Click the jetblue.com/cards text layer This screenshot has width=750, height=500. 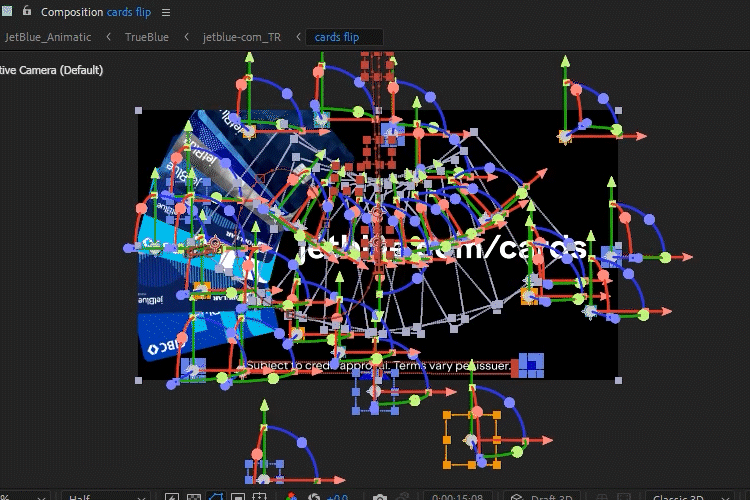[x=442, y=247]
